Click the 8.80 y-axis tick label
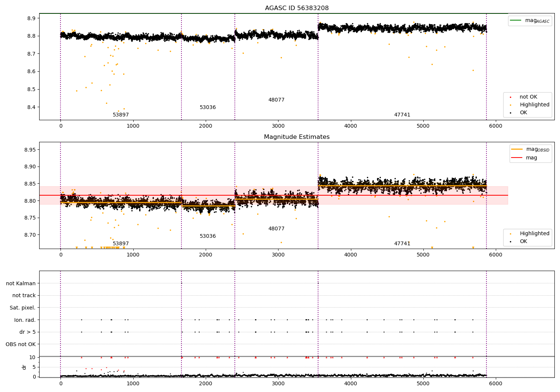560x392 pixels. tap(30, 201)
